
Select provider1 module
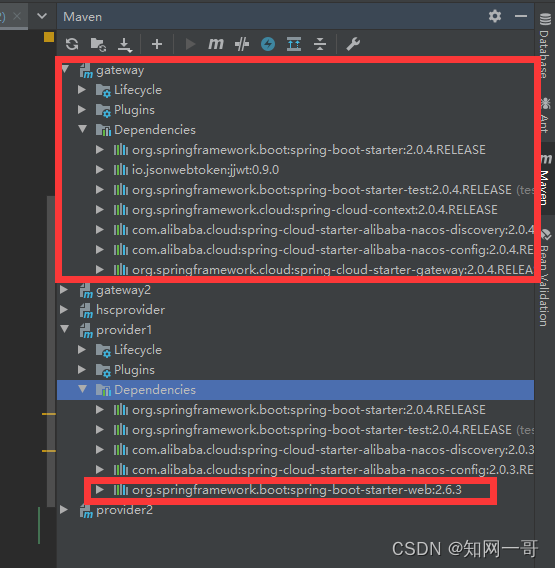tap(124, 330)
